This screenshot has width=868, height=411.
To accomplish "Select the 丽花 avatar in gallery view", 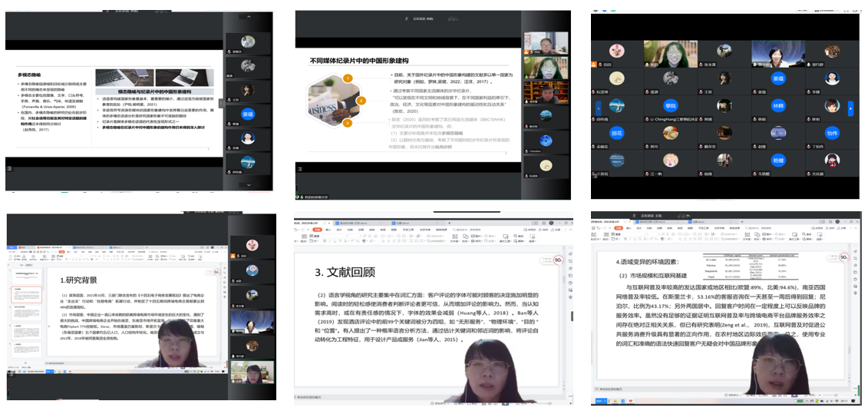I will coord(616,133).
